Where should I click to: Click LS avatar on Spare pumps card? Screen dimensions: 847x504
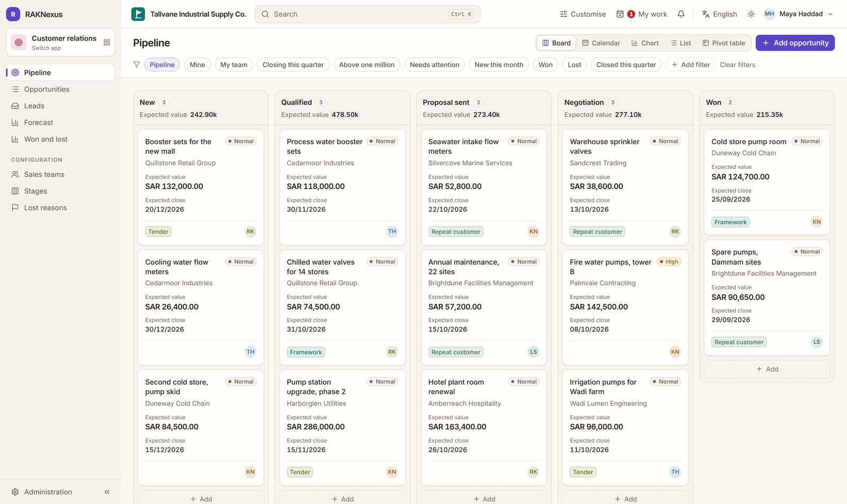pos(817,342)
